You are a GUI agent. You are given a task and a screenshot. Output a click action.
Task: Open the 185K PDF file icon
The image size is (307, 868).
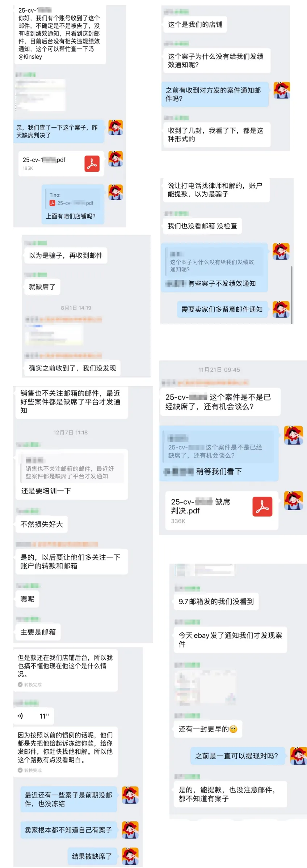click(92, 164)
